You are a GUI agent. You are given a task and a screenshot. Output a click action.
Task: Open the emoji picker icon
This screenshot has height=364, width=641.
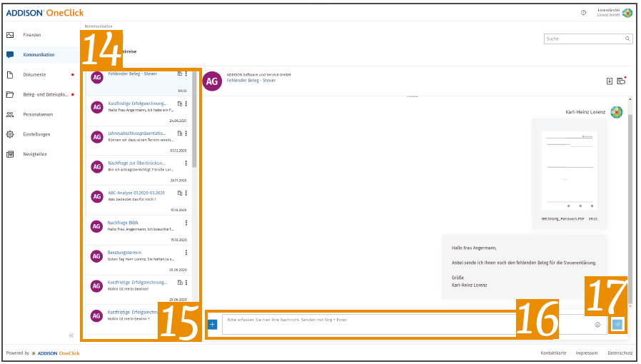coord(597,325)
